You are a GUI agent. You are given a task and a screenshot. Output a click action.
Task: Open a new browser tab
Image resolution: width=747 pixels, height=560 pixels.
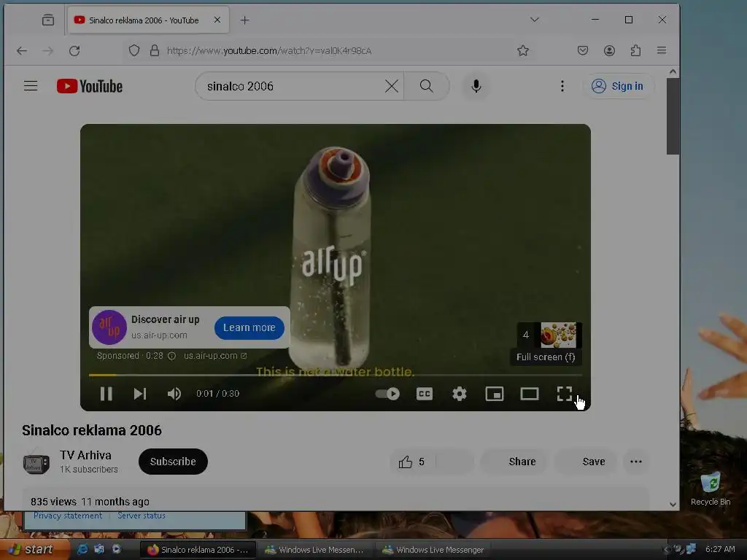point(244,20)
